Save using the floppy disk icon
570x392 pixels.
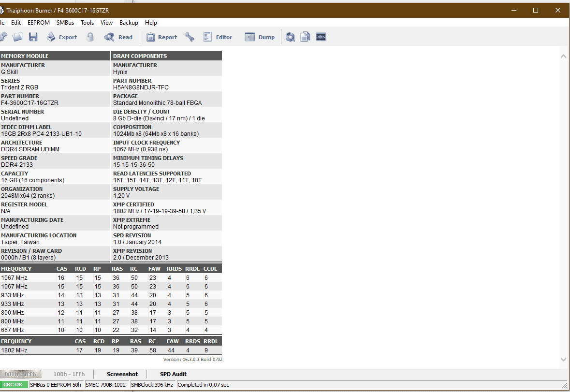coord(33,37)
